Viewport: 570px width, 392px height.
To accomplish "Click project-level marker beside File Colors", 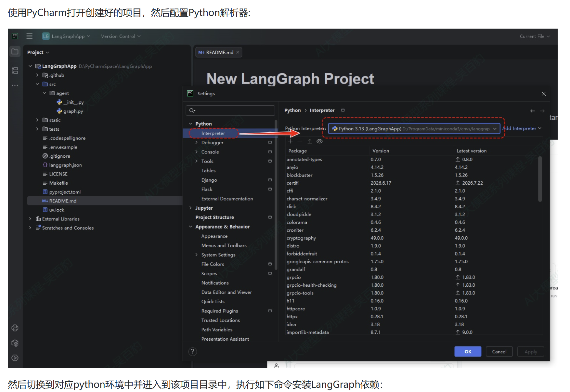I will [270, 264].
